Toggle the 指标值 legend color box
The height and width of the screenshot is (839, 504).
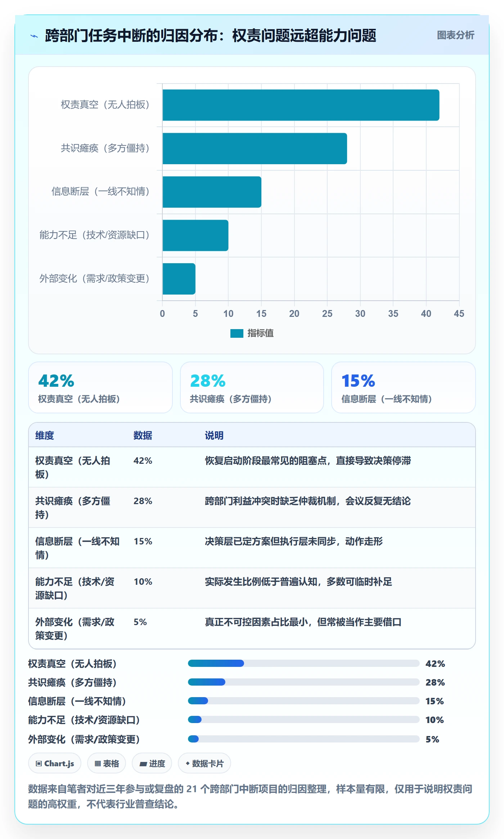coord(237,333)
